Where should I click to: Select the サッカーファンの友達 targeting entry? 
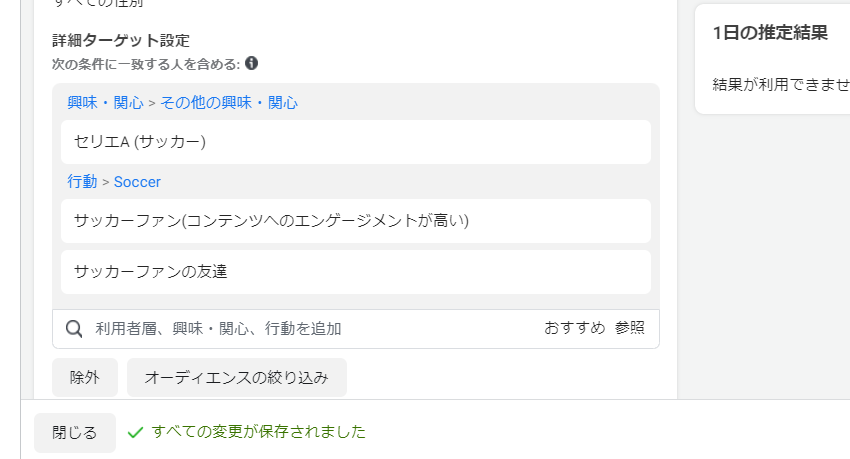(x=356, y=272)
